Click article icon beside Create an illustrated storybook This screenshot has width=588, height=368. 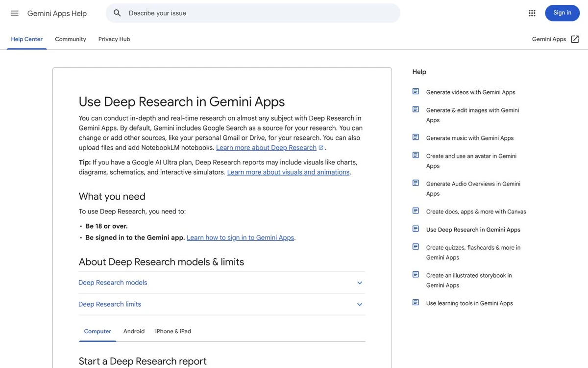pos(416,275)
